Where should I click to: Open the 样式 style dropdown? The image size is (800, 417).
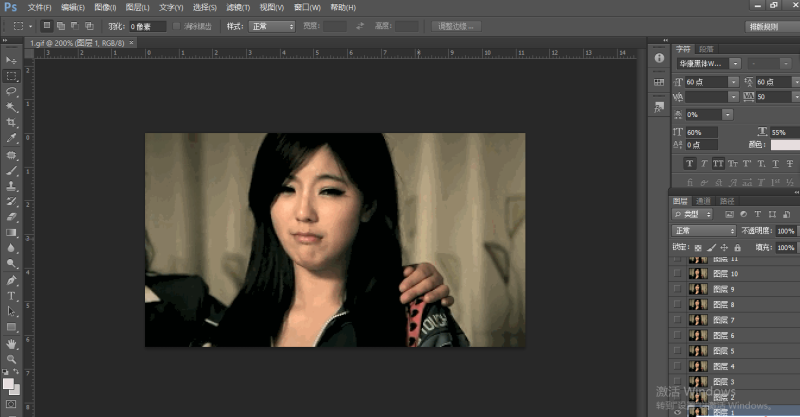click(274, 26)
